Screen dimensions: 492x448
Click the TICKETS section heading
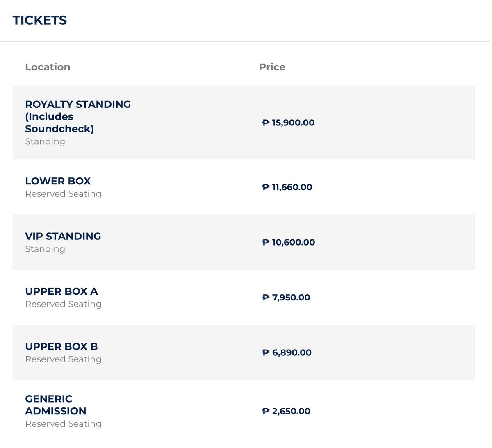point(40,20)
